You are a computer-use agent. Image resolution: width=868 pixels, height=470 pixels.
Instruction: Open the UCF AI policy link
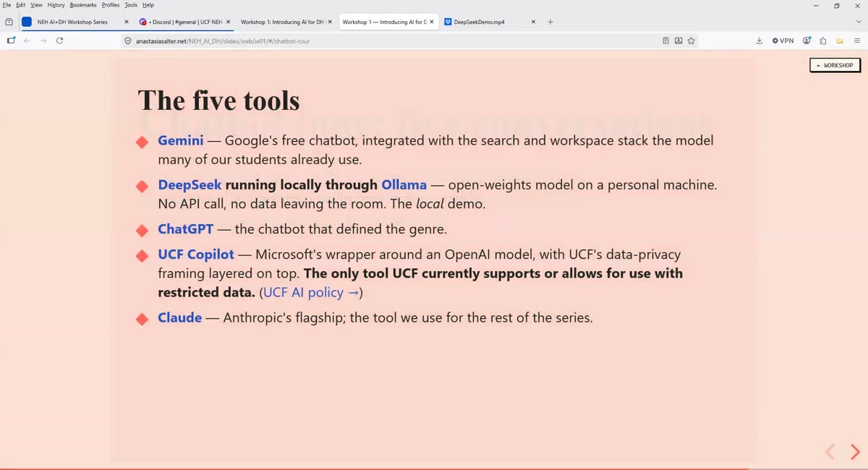pos(311,292)
